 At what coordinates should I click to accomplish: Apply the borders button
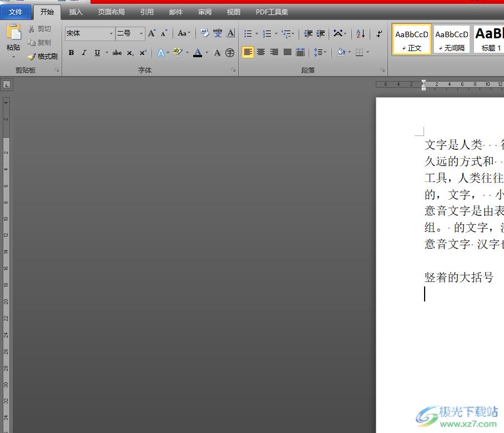[x=359, y=52]
